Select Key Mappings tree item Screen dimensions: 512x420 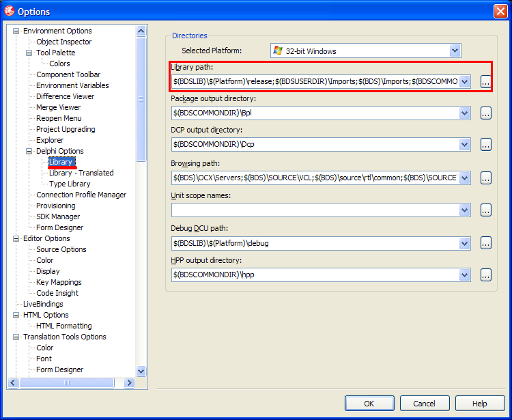pos(59,282)
